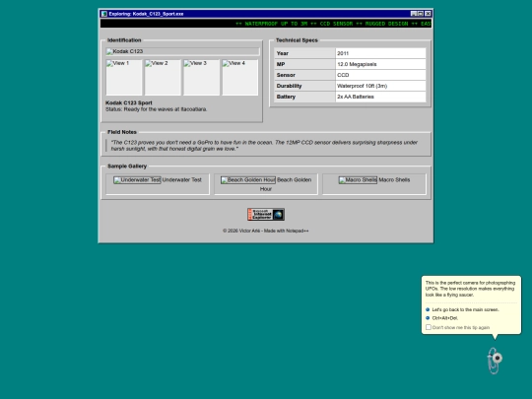Open the Beach Golden Hour sample image
532x399 pixels.
coord(248,180)
